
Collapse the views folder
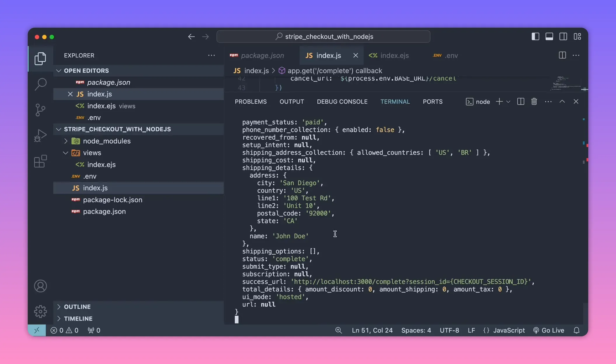(x=65, y=153)
